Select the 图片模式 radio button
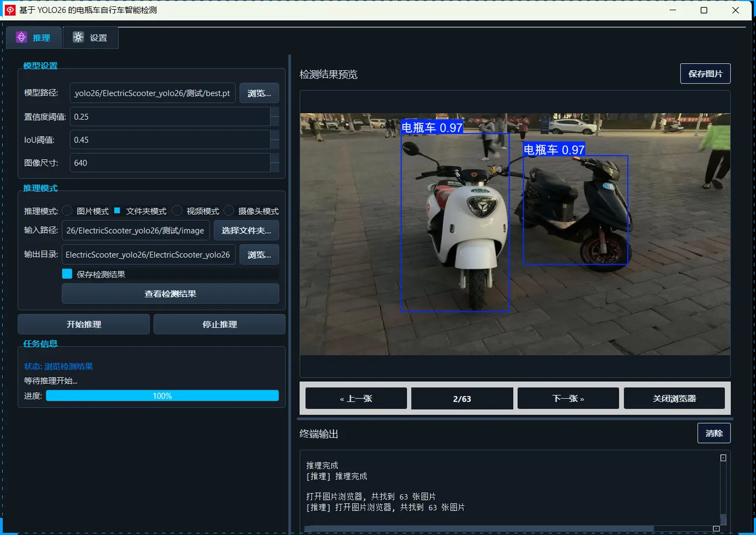Image resolution: width=756 pixels, height=535 pixels. click(x=67, y=211)
